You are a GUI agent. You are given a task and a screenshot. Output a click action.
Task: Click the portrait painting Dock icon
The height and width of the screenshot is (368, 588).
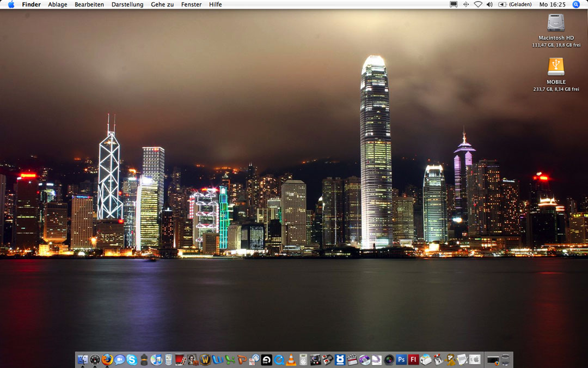(x=193, y=360)
